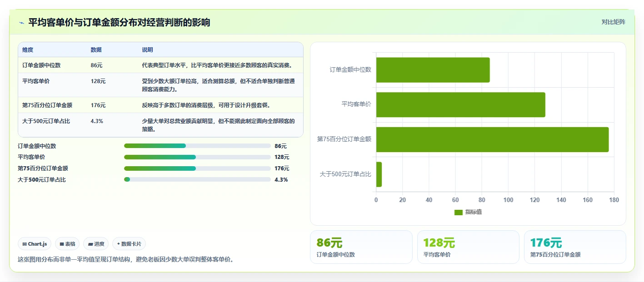Click the 订单金额中位数 progress bar
Screen dimensions: 644x282
point(197,146)
